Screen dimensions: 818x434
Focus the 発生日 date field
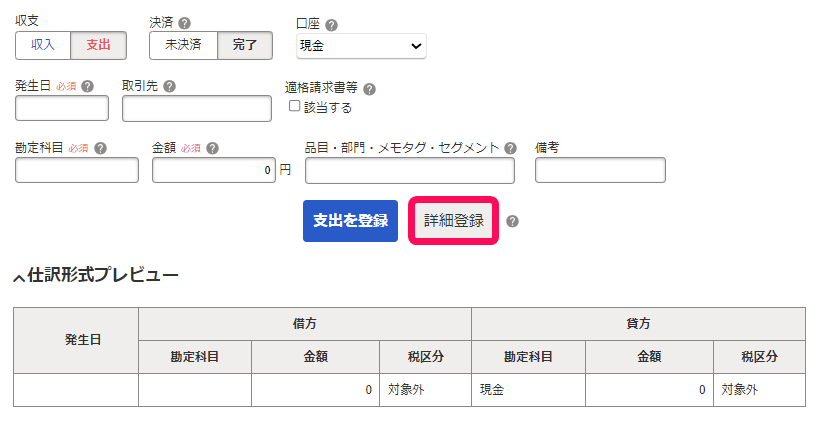tap(62, 108)
